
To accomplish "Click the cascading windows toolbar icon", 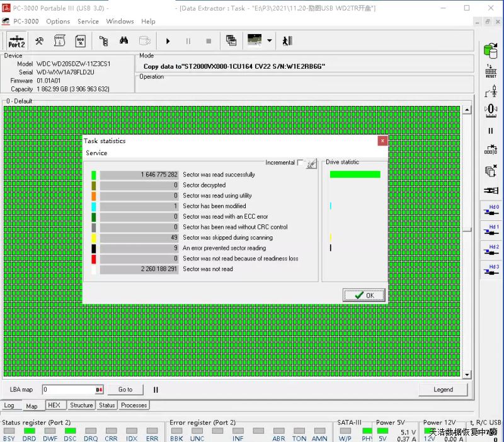I will point(231,41).
